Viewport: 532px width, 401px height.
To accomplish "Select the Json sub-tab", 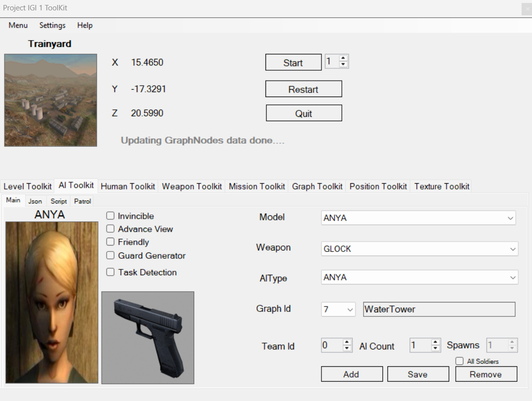I will click(x=35, y=201).
